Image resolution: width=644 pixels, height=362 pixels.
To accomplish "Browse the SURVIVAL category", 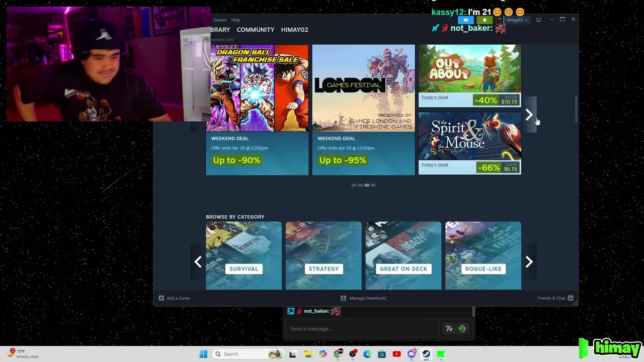I will [244, 255].
